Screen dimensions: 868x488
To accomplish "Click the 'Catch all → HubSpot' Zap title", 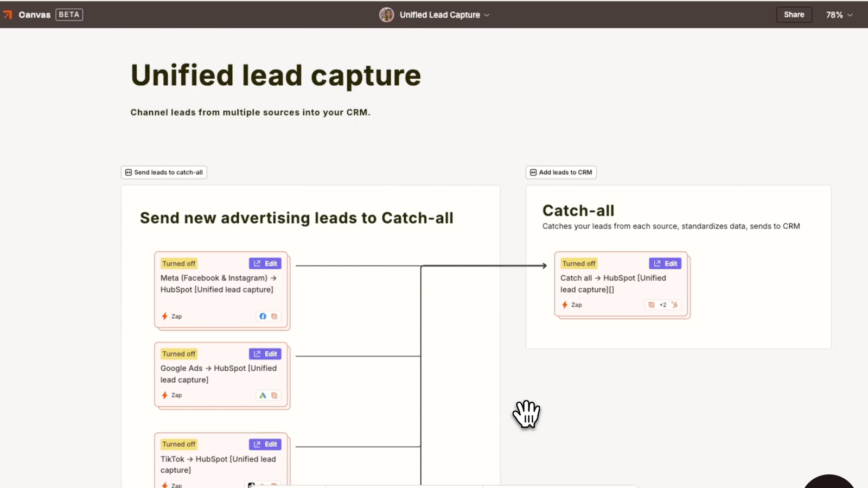I will [x=613, y=284].
